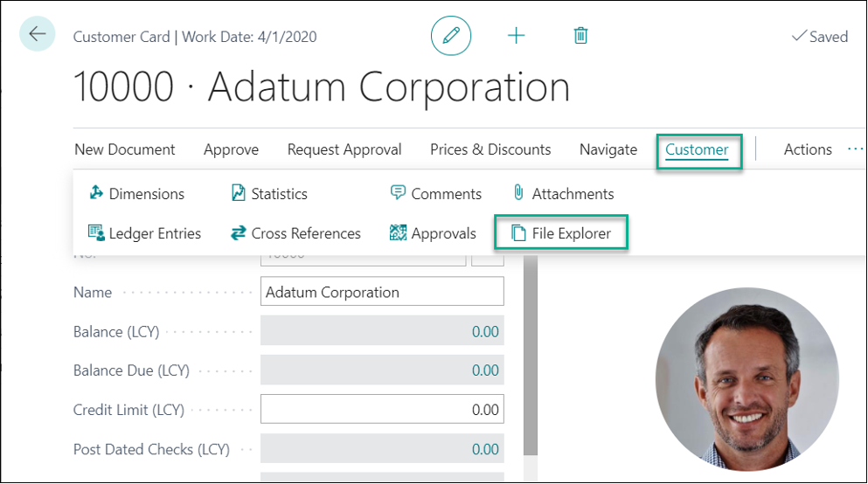Click the Saved status indicator
Viewport: 868px width, 484px height.
[820, 37]
